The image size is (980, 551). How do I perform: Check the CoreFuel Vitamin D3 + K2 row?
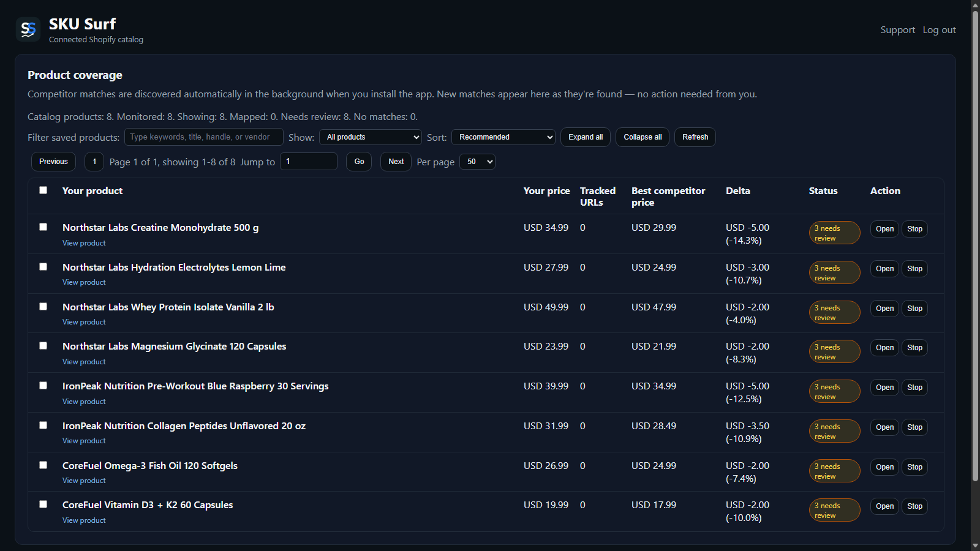tap(43, 504)
